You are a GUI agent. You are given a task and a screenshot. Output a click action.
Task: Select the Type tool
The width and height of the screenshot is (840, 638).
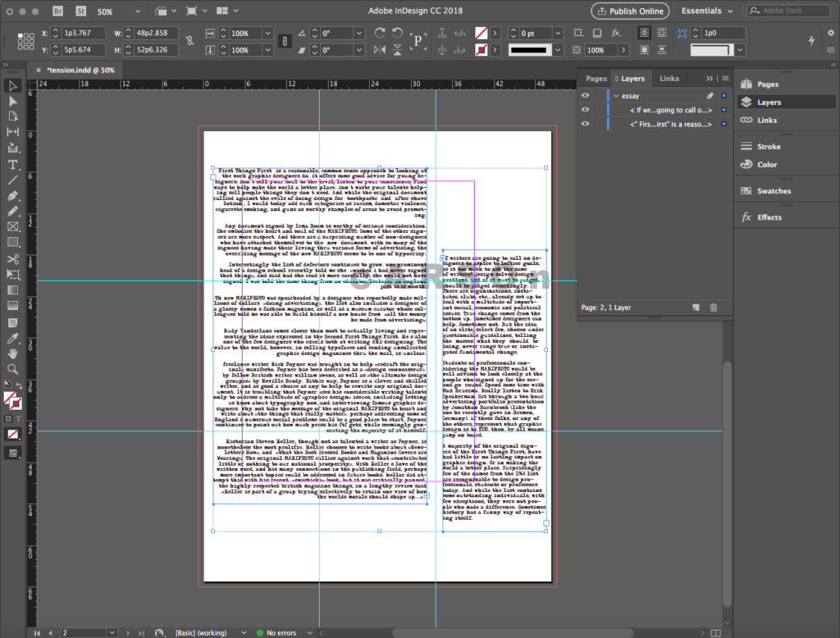[x=13, y=164]
